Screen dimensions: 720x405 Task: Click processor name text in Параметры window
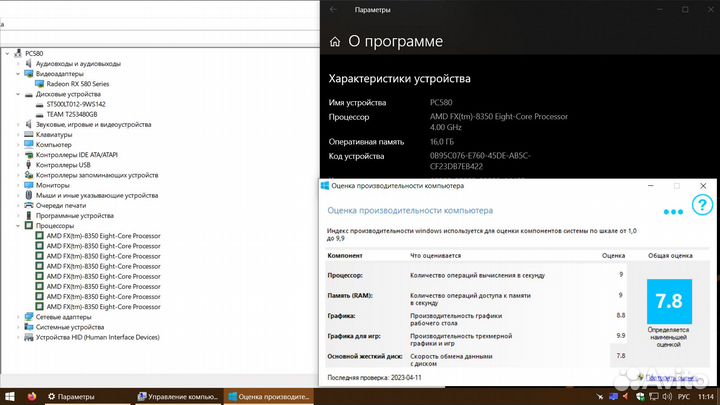pos(499,122)
